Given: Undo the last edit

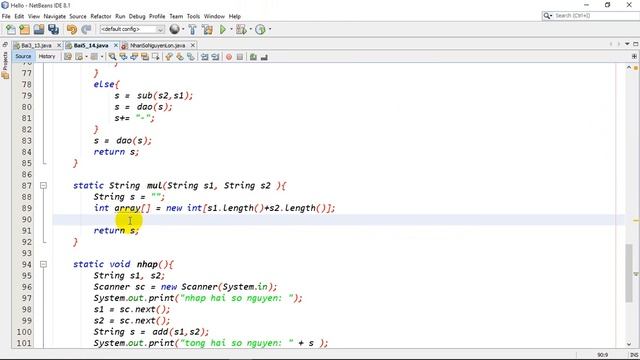Looking at the screenshot, I should (72, 29).
